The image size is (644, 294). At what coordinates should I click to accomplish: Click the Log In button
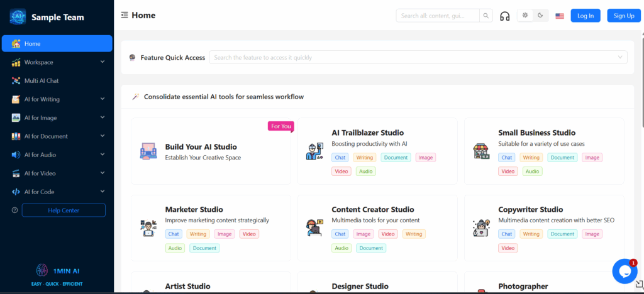click(585, 16)
